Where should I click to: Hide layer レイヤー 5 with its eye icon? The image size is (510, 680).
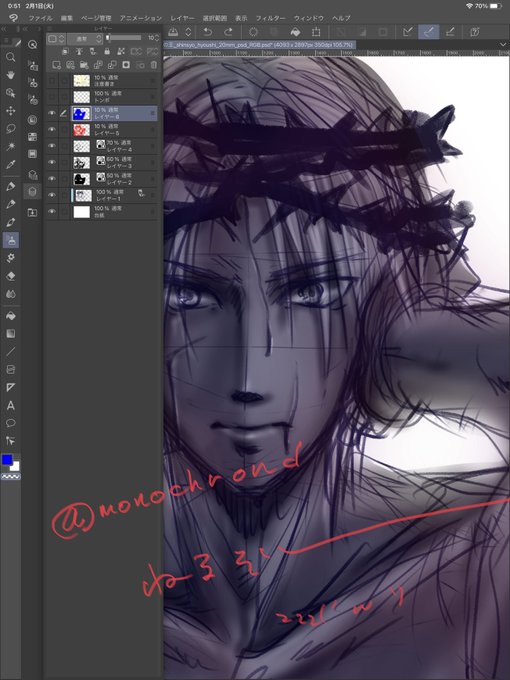(x=52, y=130)
